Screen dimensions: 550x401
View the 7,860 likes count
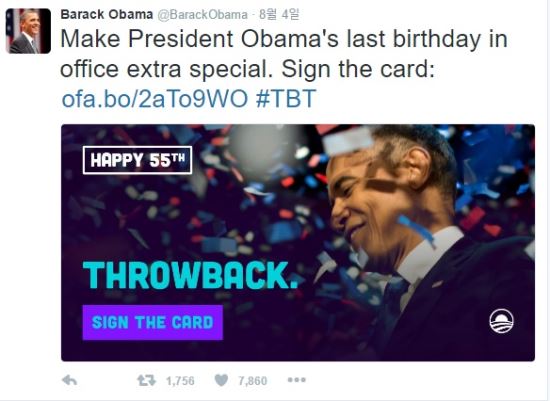[253, 381]
